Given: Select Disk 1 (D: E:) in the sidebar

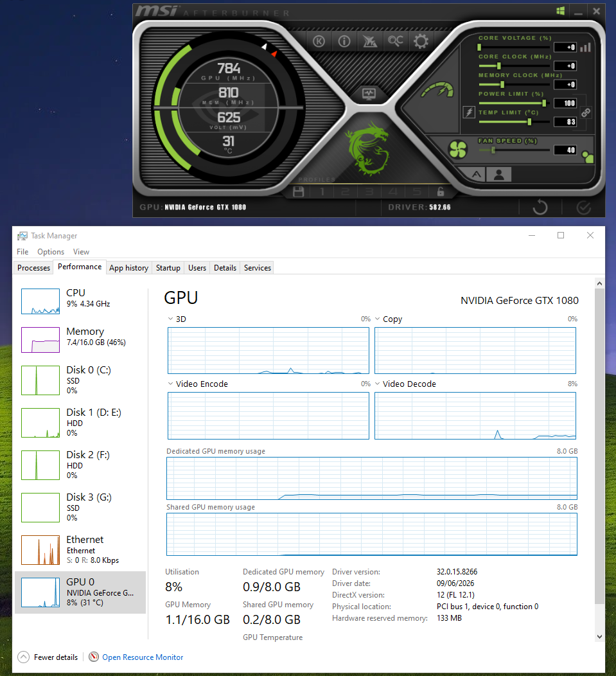Looking at the screenshot, I should pyautogui.click(x=80, y=422).
